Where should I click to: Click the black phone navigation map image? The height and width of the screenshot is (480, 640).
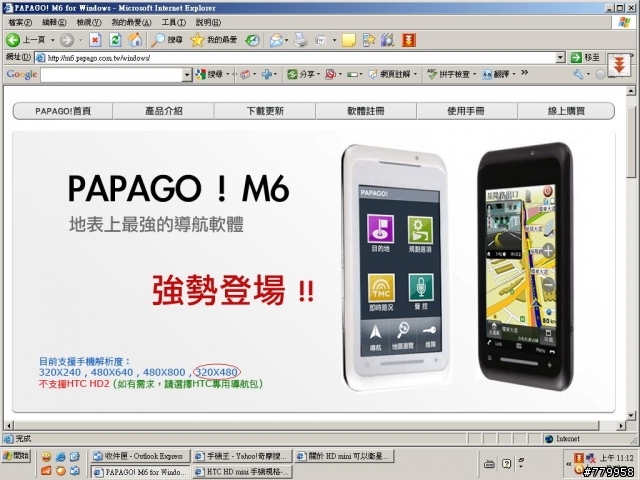click(527, 266)
